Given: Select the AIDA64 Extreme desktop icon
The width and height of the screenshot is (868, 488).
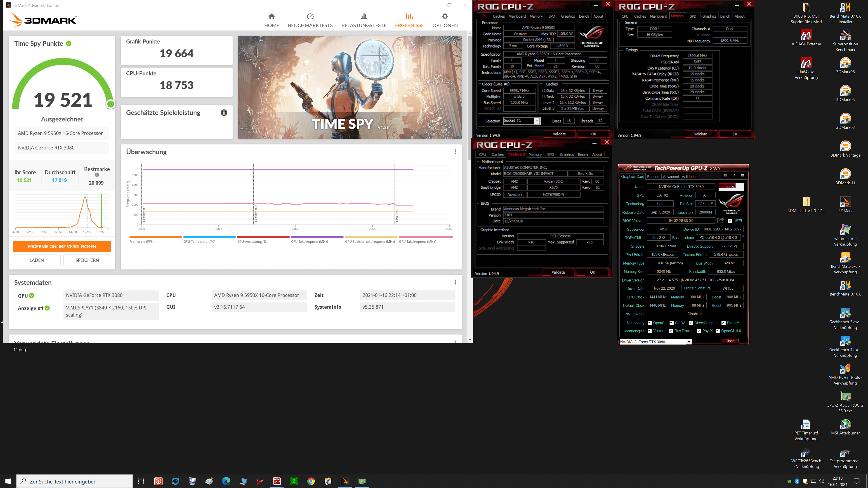Looking at the screenshot, I should pyautogui.click(x=806, y=37).
